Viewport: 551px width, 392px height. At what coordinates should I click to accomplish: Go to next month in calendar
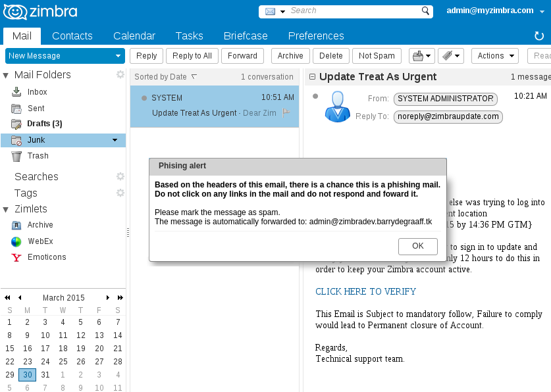coord(108,297)
